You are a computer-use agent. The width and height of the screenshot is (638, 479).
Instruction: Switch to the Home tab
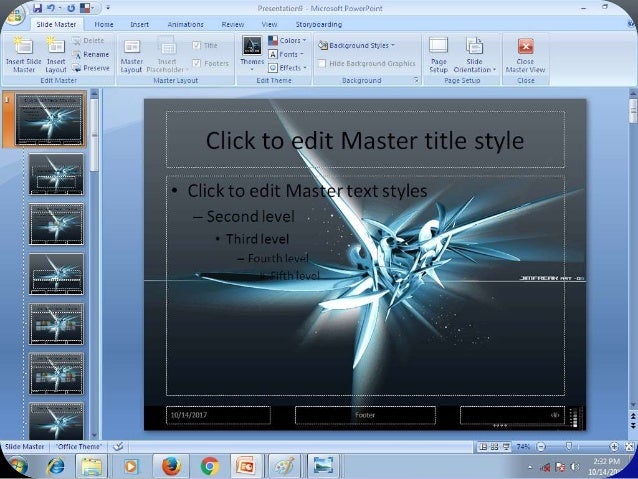coord(104,24)
